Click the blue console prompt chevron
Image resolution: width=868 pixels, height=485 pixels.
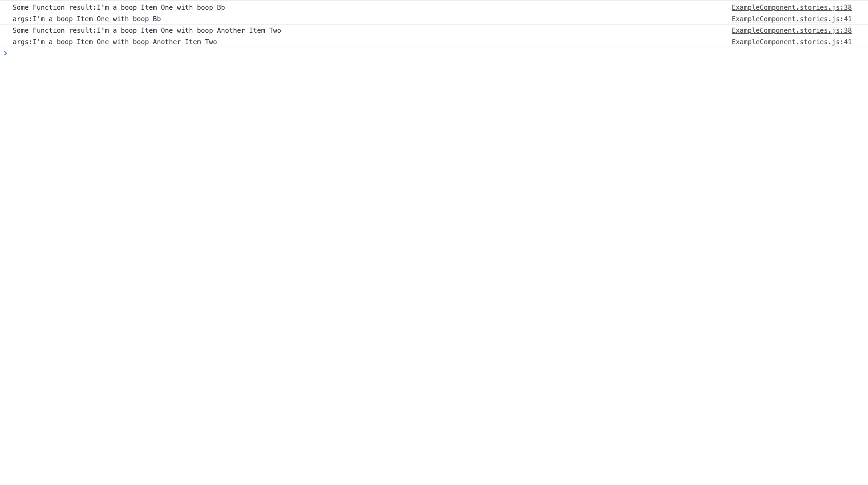[5, 53]
